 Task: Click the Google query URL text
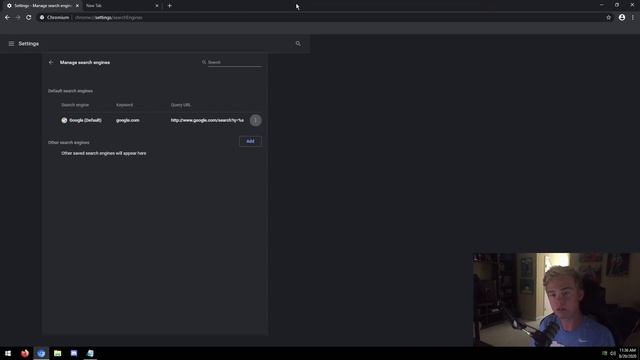click(207, 120)
